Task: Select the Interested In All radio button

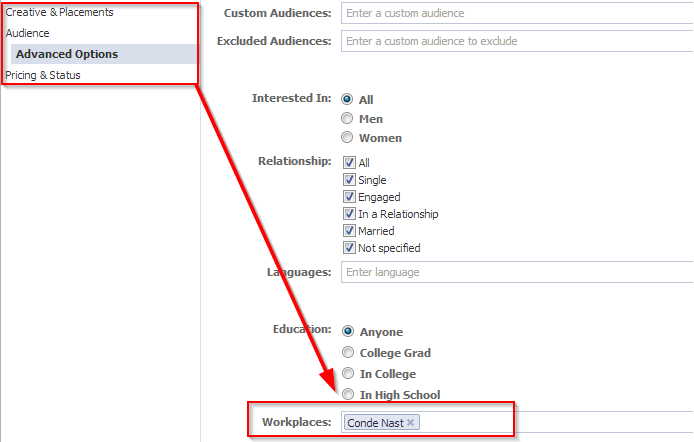Action: (x=347, y=99)
